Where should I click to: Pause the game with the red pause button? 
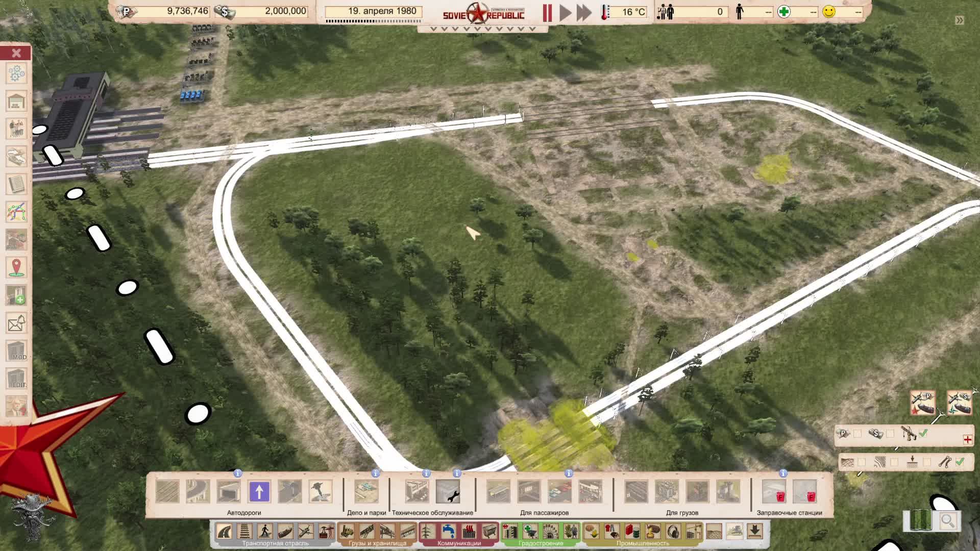547,13
